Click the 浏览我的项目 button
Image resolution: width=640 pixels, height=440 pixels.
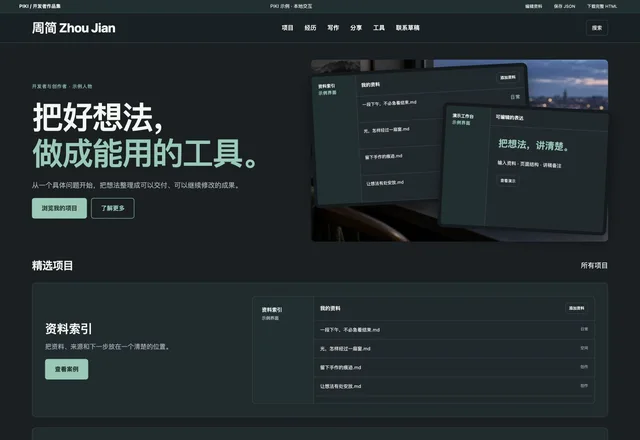pos(59,208)
